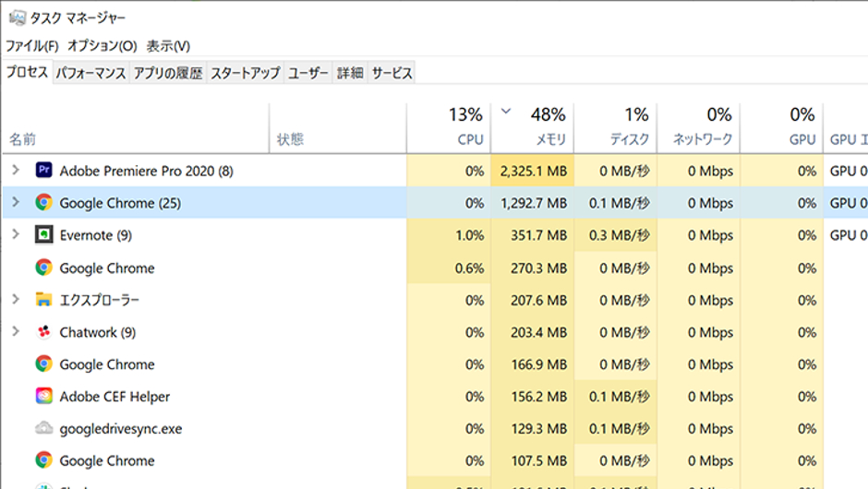This screenshot has height=489, width=868.
Task: Click the 351.7 MB memory value
Action: click(x=538, y=235)
